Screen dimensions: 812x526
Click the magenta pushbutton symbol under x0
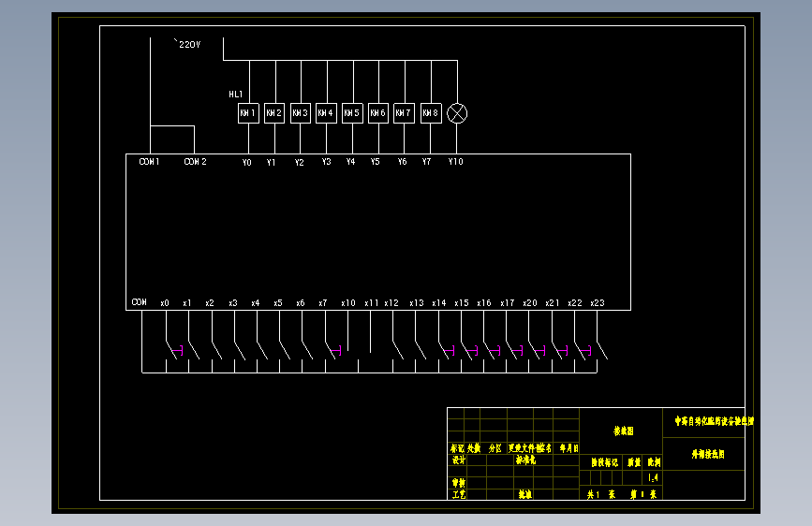click(177, 351)
